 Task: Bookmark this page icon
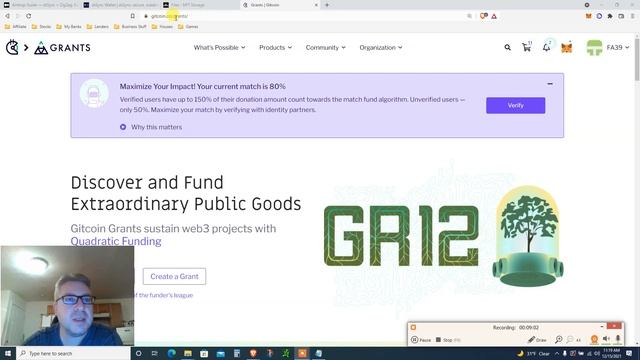pyautogui.click(x=133, y=16)
